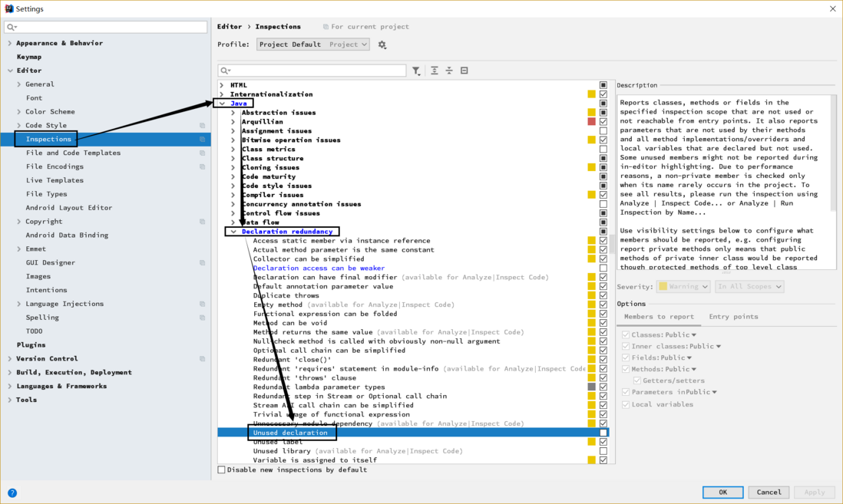843x504 pixels.
Task: Expand the Version Control settings section
Action: coord(10,358)
